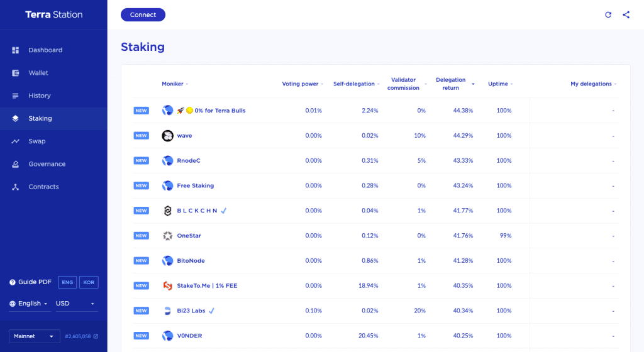Open the VONDER validator page

point(189,336)
